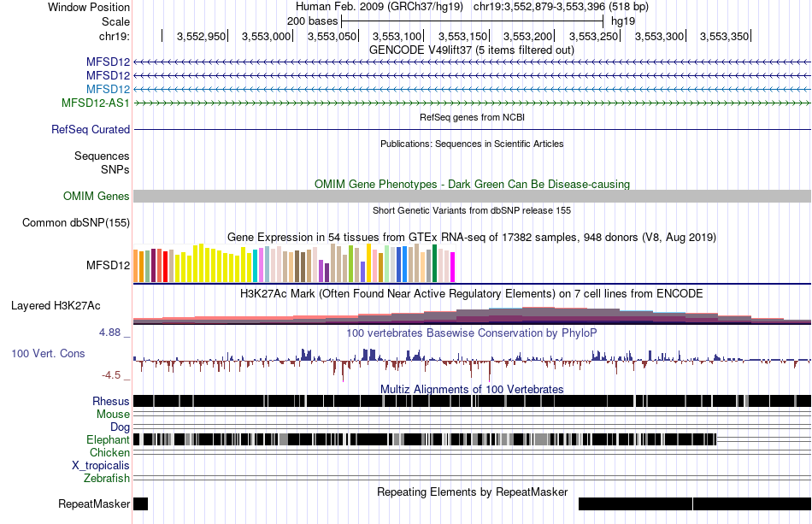Click the short RepeatMasker block beside its label
The image size is (812, 524).
coord(140,503)
